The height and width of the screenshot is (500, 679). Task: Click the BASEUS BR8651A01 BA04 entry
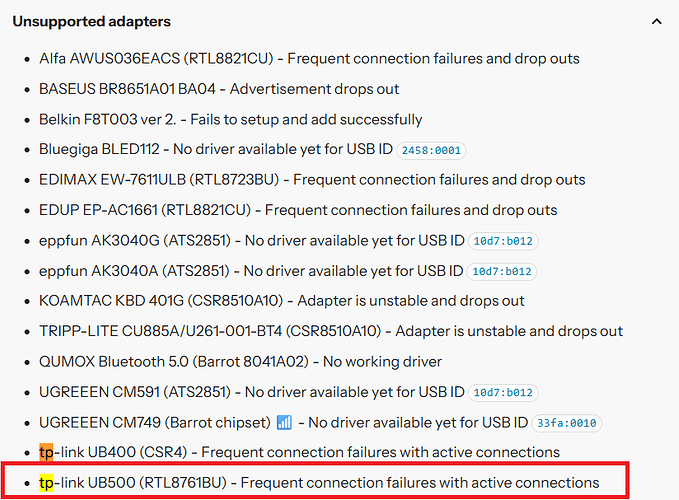(x=219, y=89)
